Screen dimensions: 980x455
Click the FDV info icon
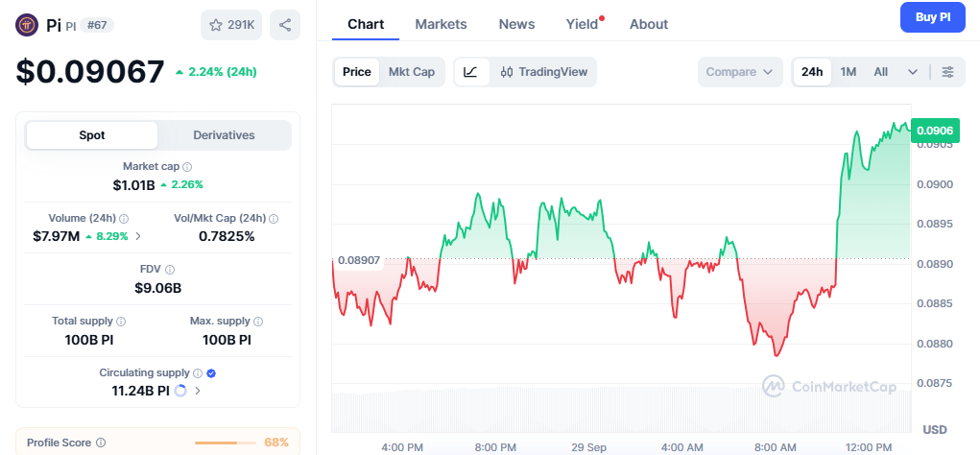click(x=170, y=270)
